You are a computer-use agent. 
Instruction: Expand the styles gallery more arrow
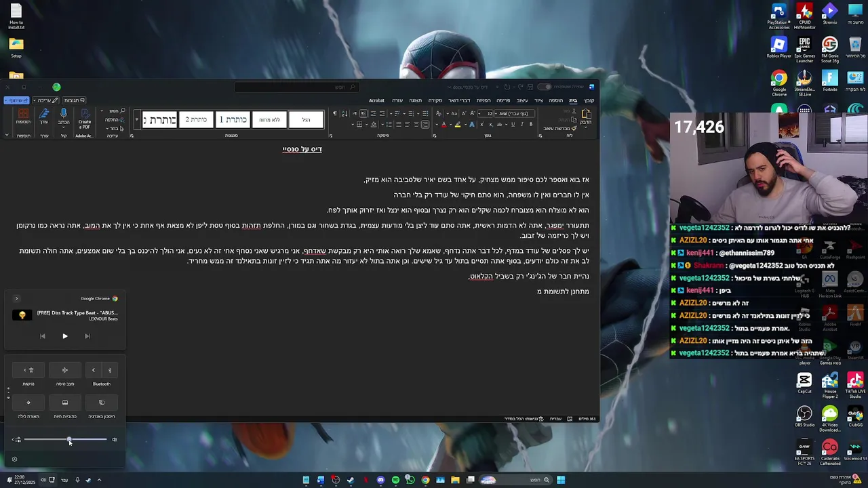(x=136, y=120)
